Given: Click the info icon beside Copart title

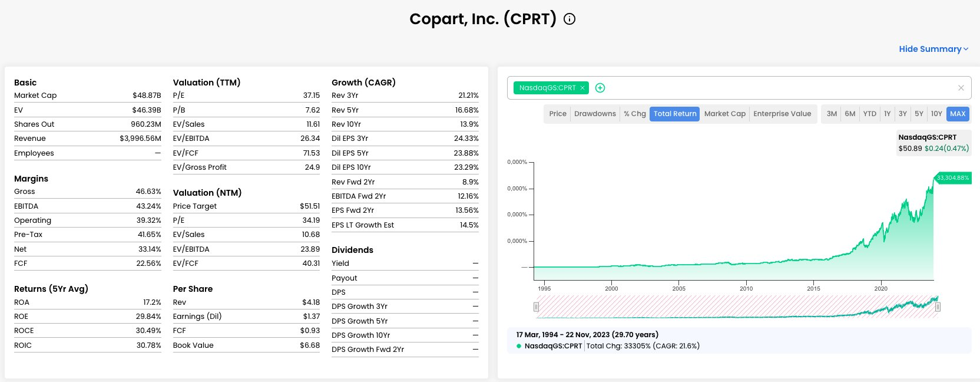Looking at the screenshot, I should point(570,19).
